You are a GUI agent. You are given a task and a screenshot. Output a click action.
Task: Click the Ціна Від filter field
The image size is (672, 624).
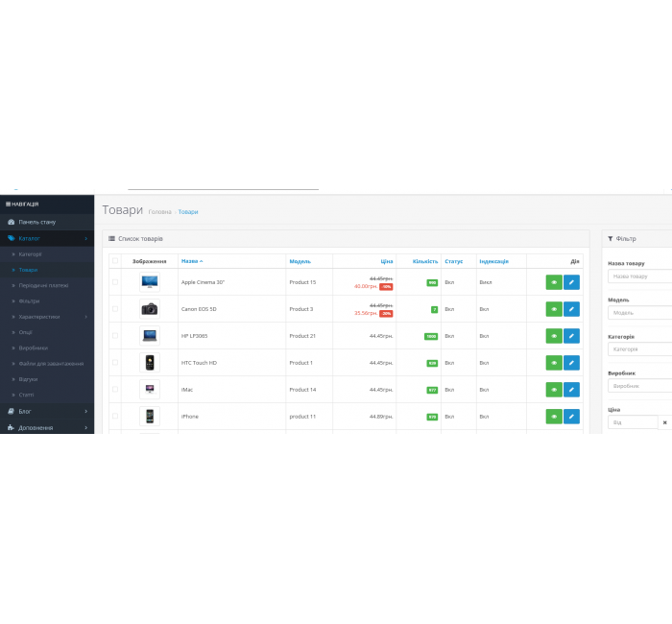point(633,422)
